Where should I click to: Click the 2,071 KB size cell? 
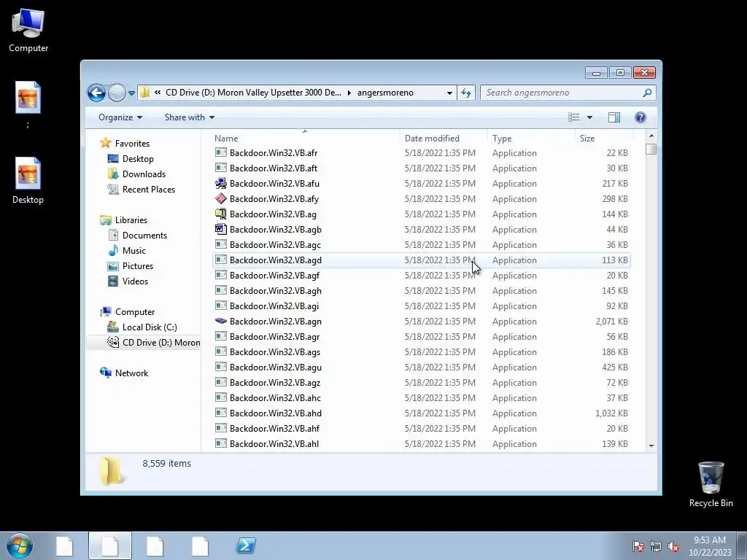pos(611,322)
